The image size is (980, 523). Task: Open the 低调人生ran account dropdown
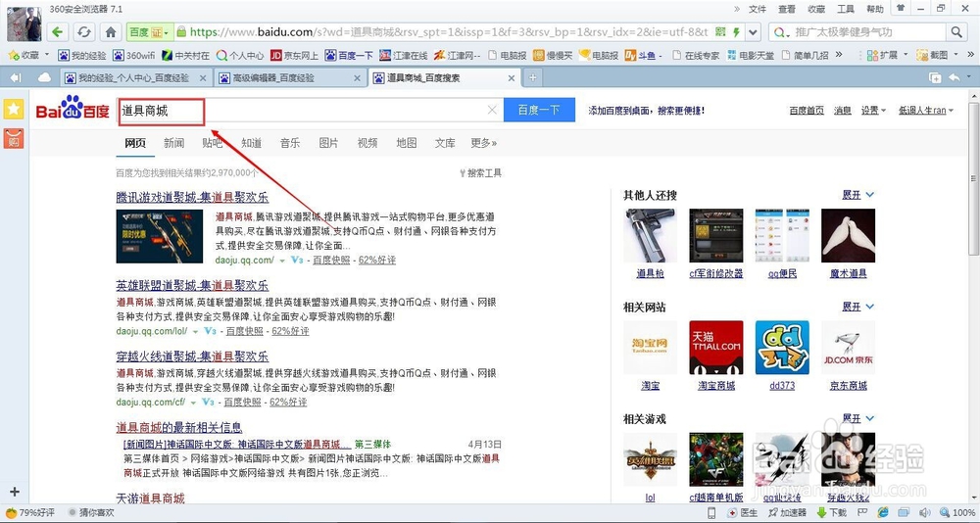(926, 110)
